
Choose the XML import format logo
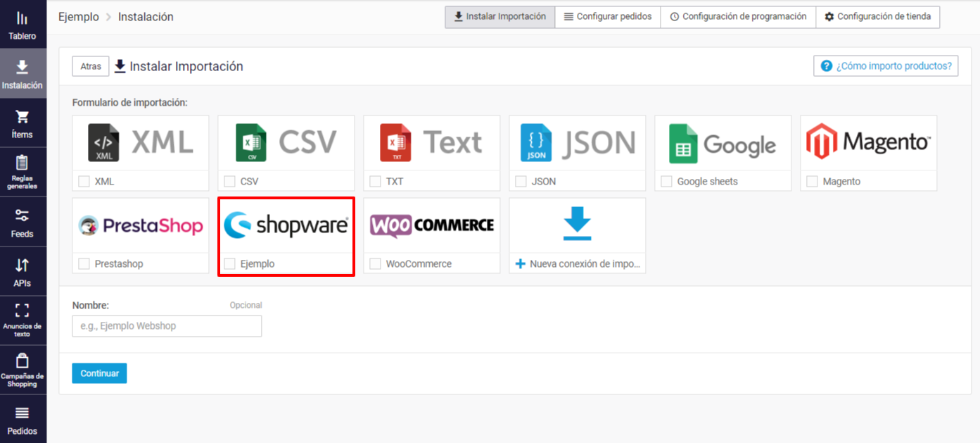[141, 143]
